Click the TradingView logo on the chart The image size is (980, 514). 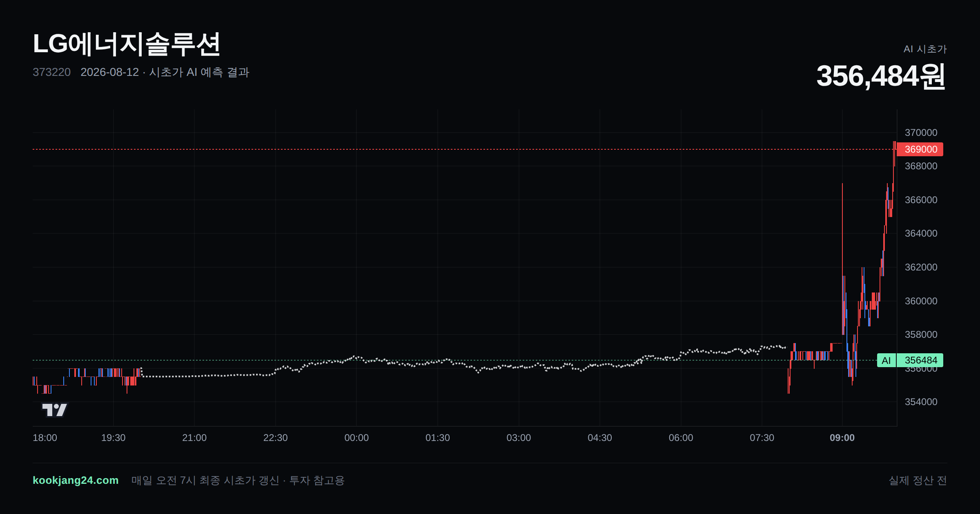click(55, 410)
